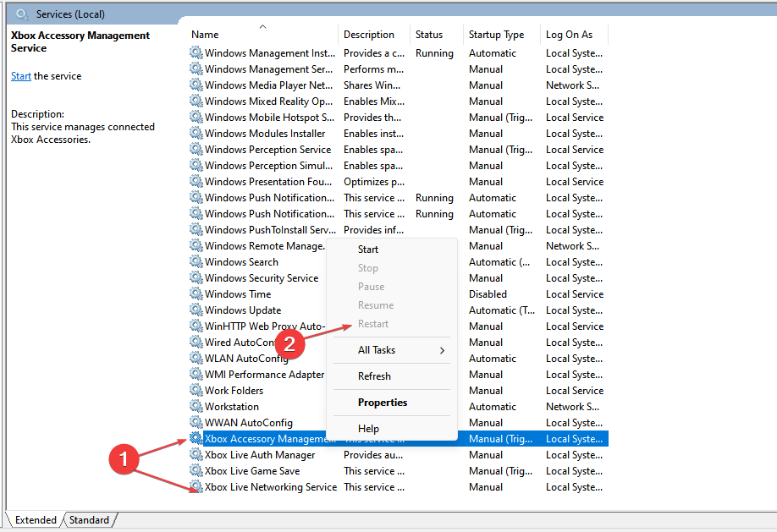Select the Windows Time service name
Viewport: 777px width, 532px height.
(x=238, y=294)
